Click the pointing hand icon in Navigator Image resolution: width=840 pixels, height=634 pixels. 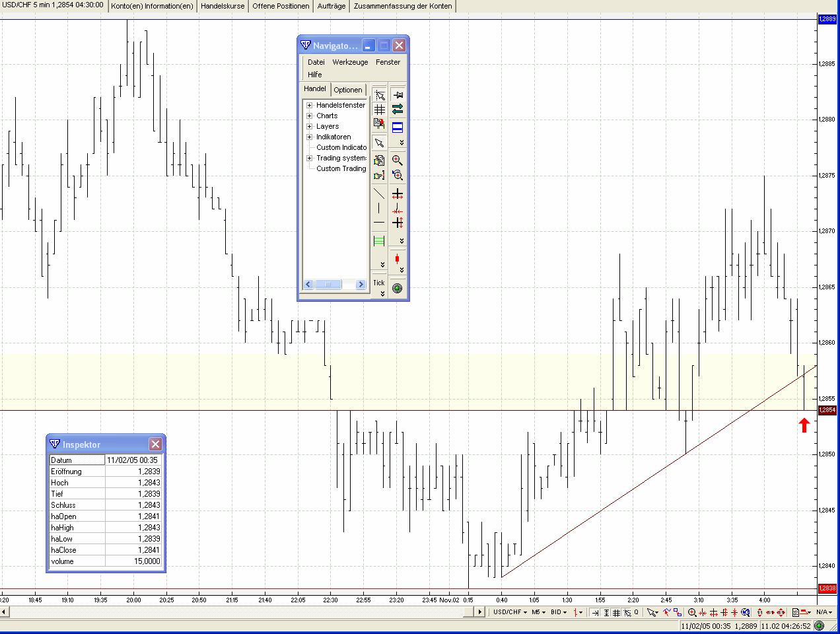(x=379, y=175)
